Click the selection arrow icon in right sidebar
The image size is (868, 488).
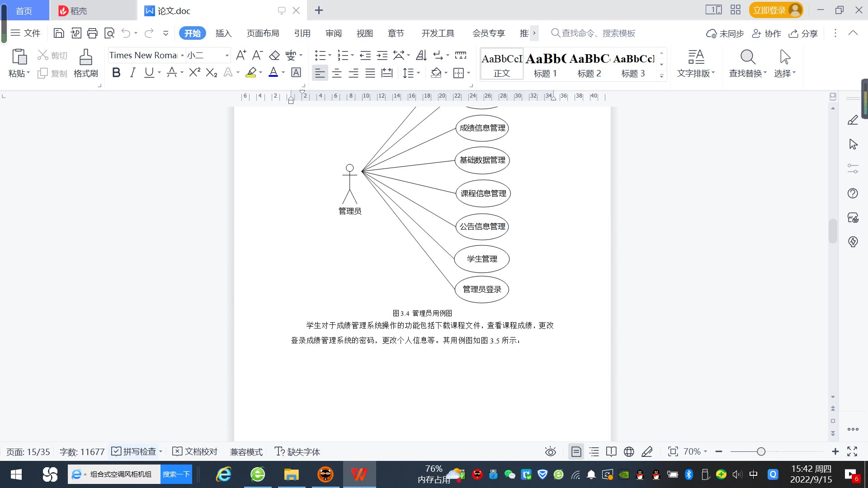click(853, 144)
